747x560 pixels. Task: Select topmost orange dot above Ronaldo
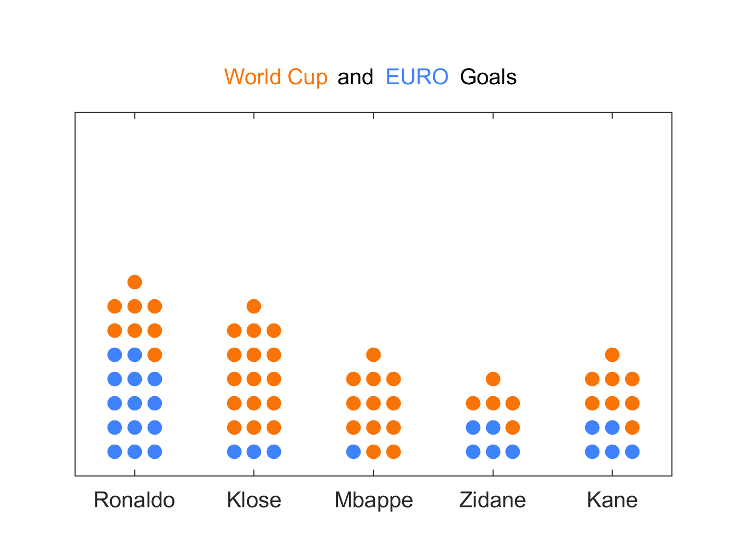134,282
